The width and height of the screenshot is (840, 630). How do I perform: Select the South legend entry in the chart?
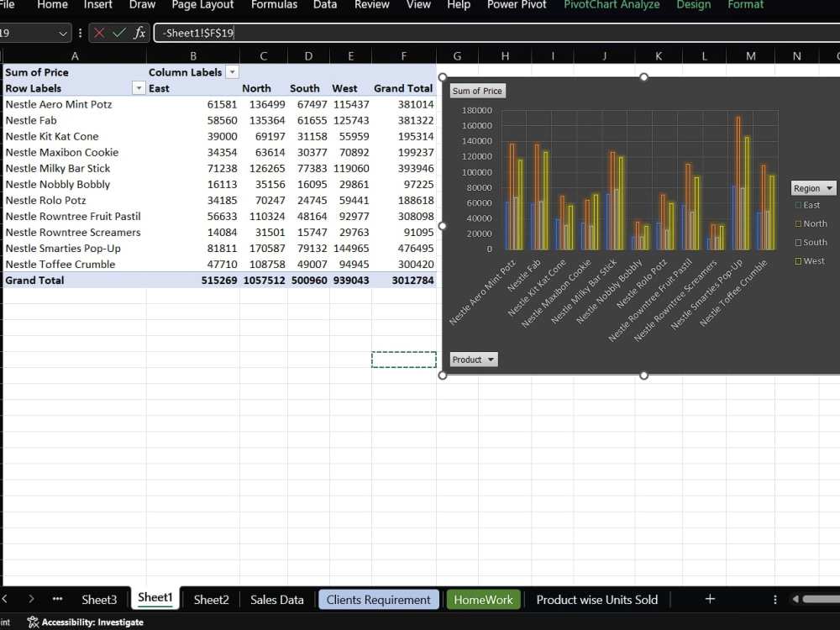click(811, 242)
